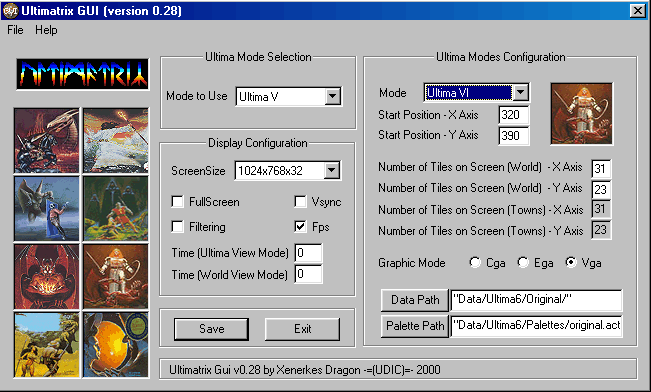Expand the configuration Mode dropdown arrow
This screenshot has width=651, height=392.
pos(521,92)
